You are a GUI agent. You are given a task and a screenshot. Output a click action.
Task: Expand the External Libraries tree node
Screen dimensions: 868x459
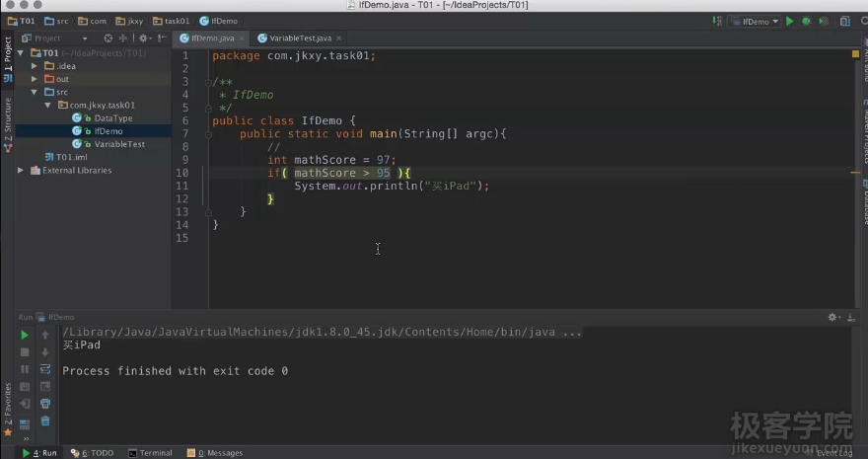pos(21,171)
